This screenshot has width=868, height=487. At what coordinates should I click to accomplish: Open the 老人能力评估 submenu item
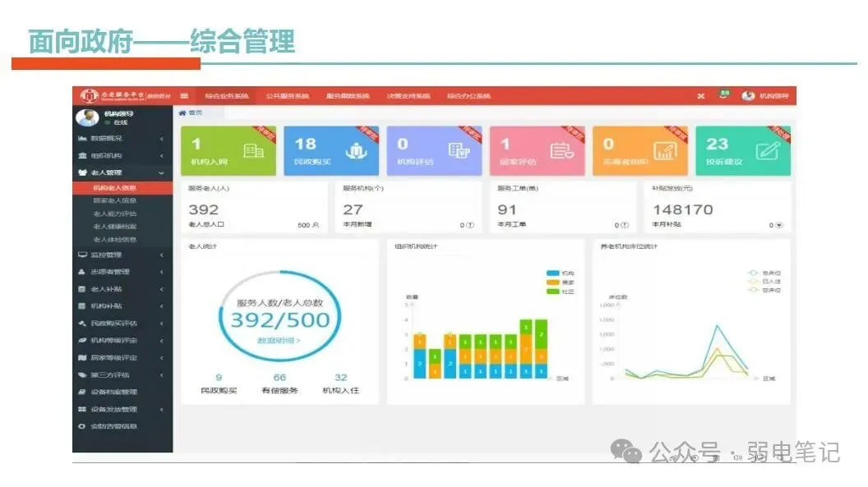tap(114, 214)
